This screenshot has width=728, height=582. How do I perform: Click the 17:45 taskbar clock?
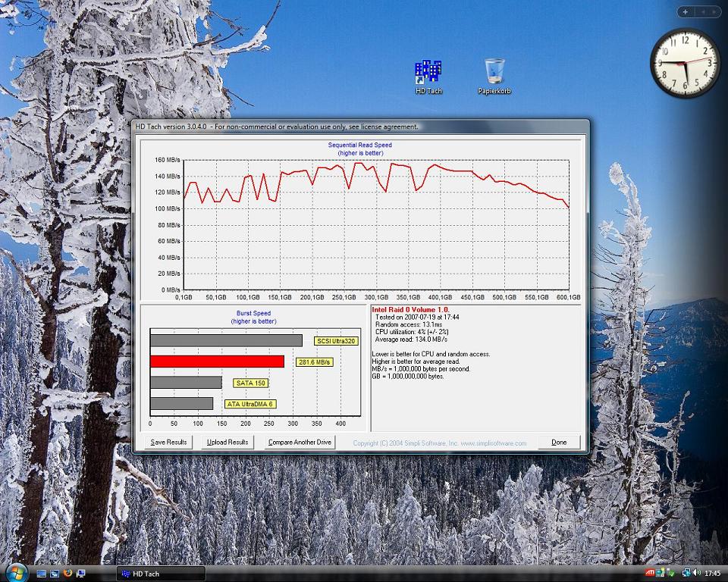pos(713,574)
